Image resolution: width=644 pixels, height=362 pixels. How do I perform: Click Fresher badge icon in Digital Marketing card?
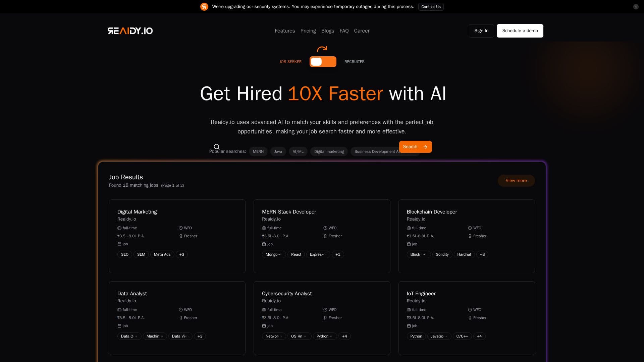pos(181,236)
